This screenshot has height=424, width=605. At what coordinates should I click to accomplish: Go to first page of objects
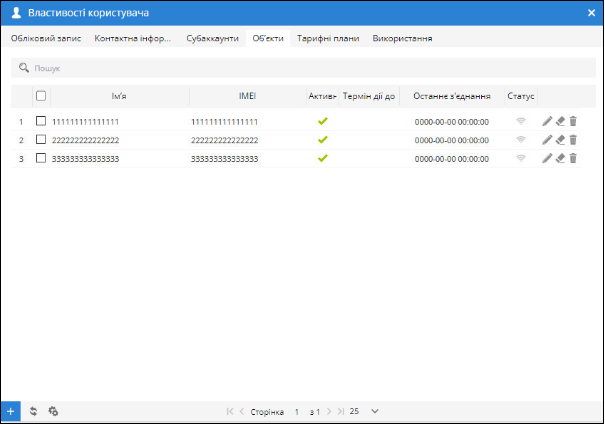[x=230, y=411]
